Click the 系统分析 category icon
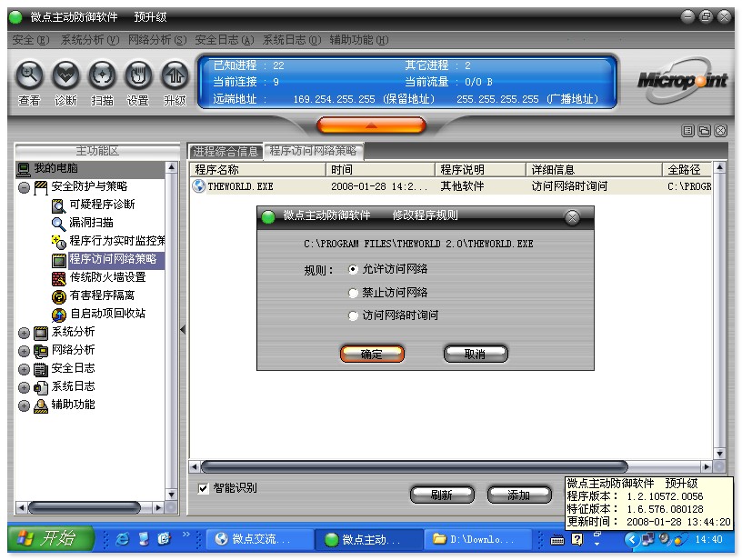The width and height of the screenshot is (742, 560). coord(41,333)
